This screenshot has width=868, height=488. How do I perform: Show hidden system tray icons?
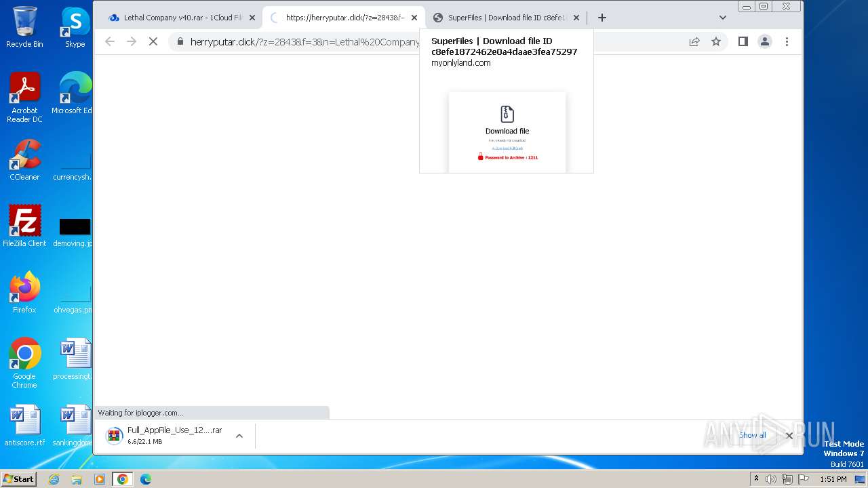756,479
